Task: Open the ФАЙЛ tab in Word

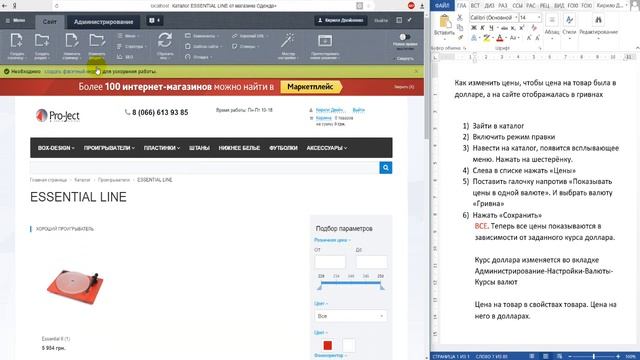Action: (442, 6)
